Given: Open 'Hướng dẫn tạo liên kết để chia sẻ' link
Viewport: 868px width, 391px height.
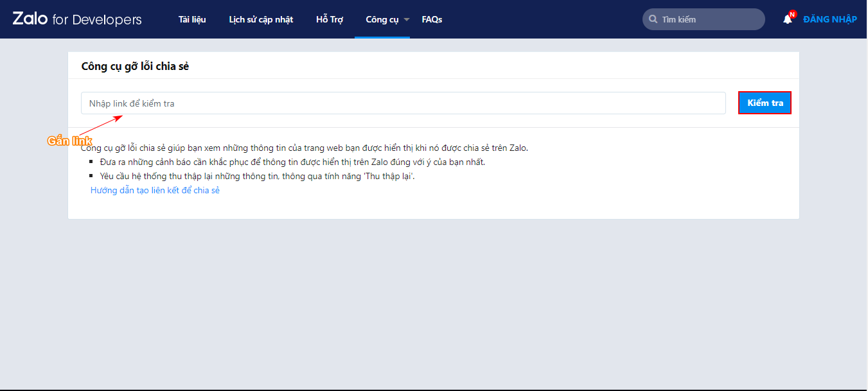Looking at the screenshot, I should (155, 191).
